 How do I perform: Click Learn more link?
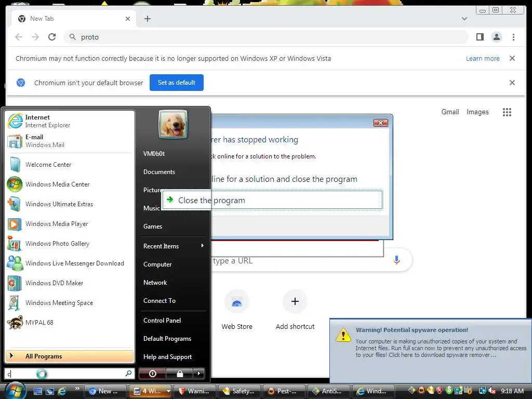483,58
